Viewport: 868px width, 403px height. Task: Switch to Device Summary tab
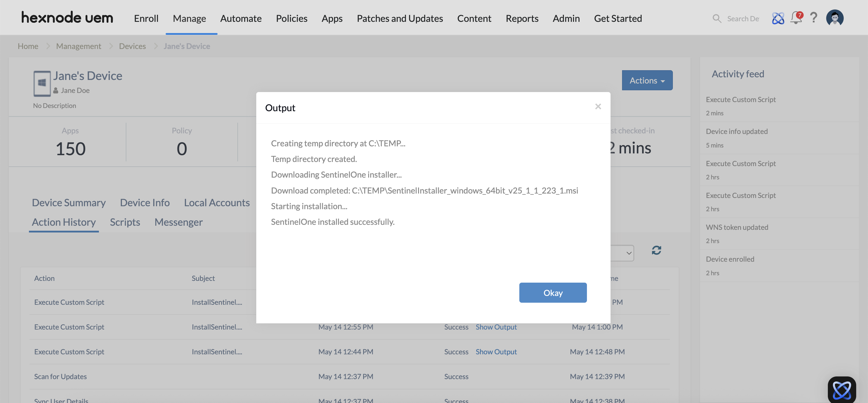[69, 202]
